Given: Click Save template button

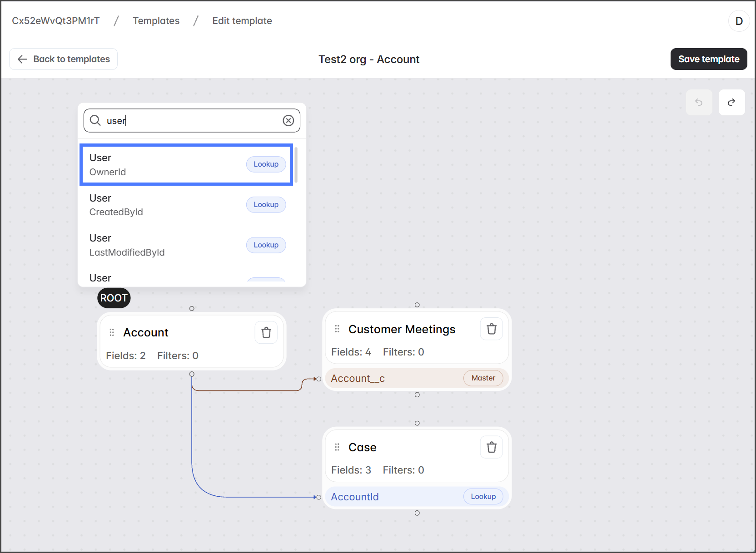Looking at the screenshot, I should click(x=708, y=59).
